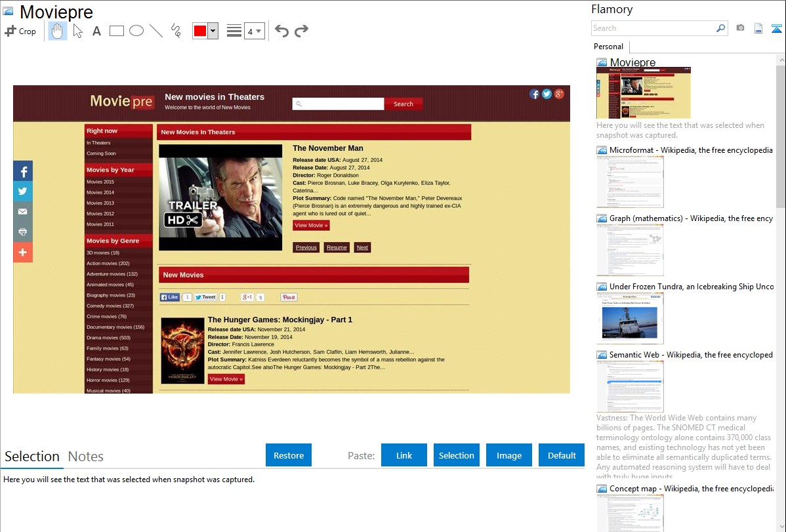The image size is (786, 532).
Task: Pick the ellipse drawing tool
Action: point(136,31)
